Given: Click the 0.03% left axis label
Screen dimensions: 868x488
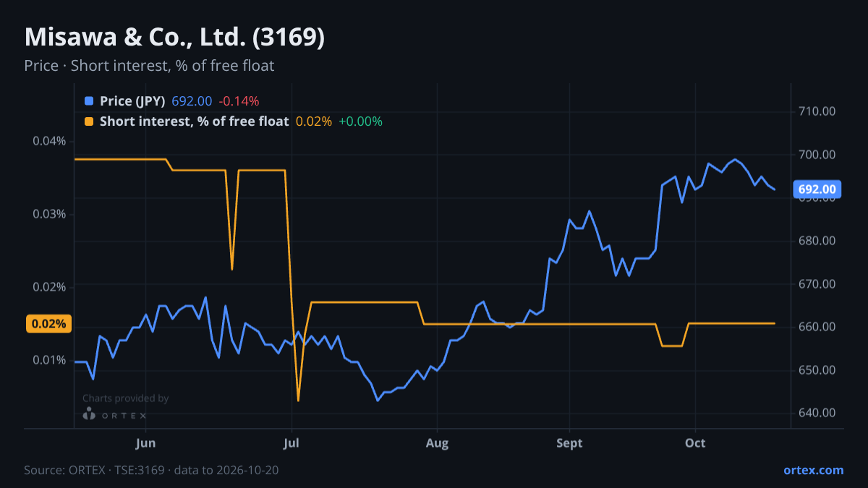Looking at the screenshot, I should tap(49, 214).
